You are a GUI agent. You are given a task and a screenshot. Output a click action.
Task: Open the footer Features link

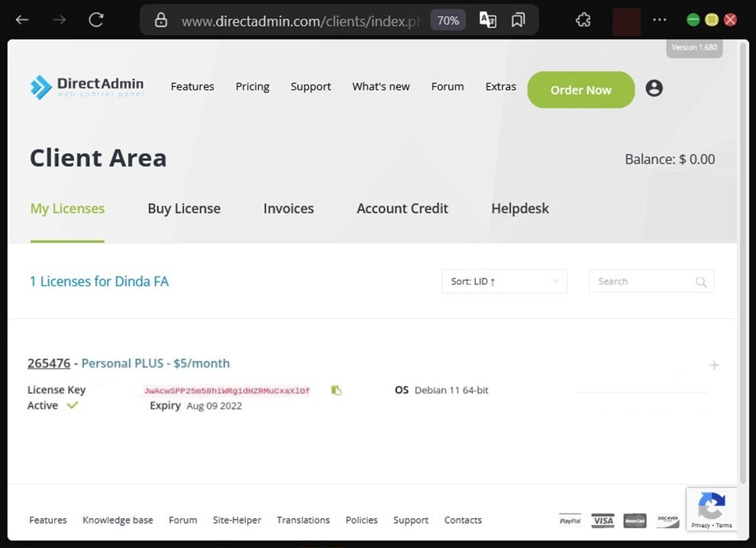coord(48,520)
